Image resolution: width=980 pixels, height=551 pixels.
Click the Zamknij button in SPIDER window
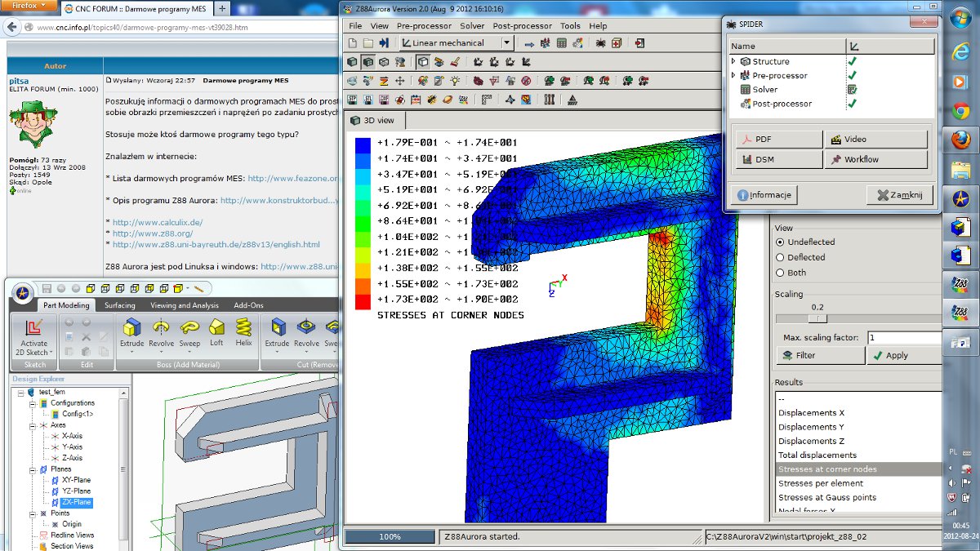tap(899, 195)
